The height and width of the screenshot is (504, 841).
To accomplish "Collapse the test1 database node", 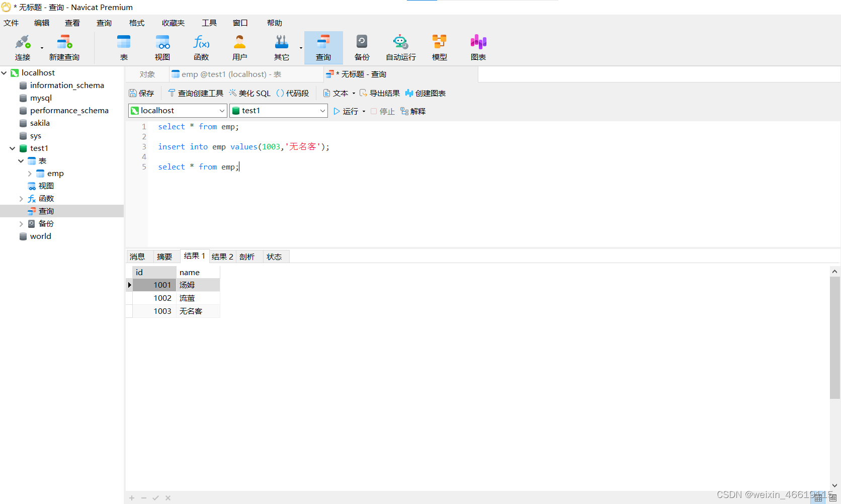I will pos(12,148).
